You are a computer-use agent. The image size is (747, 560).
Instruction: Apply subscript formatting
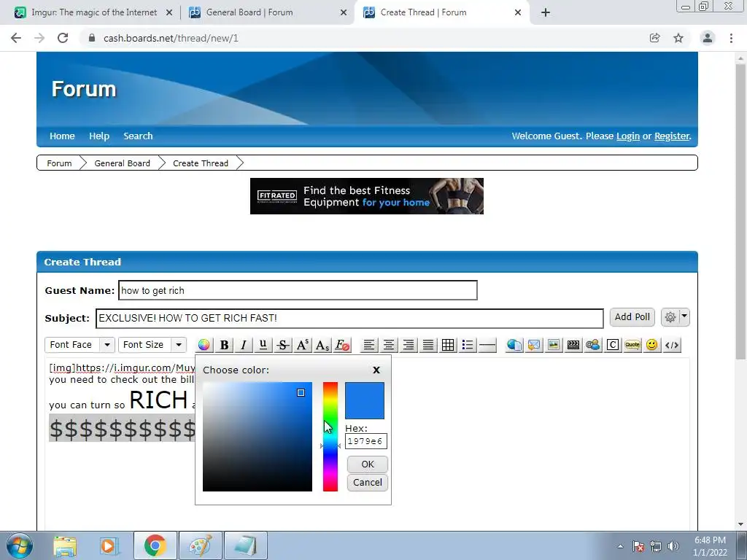322,345
